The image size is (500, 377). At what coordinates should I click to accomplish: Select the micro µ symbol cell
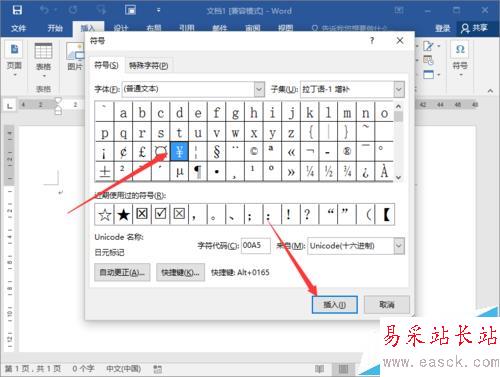(x=179, y=172)
